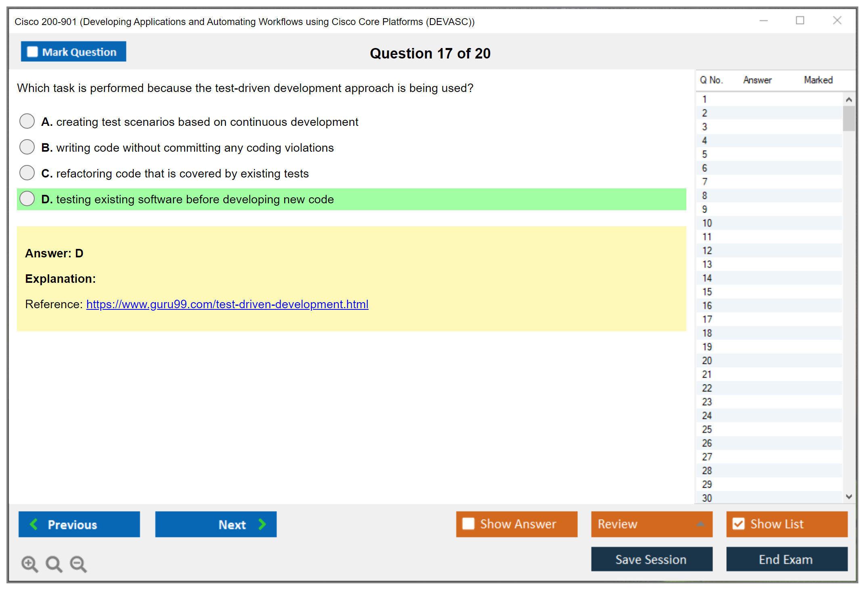
Task: Click the green right arrow on Next
Action: [262, 524]
